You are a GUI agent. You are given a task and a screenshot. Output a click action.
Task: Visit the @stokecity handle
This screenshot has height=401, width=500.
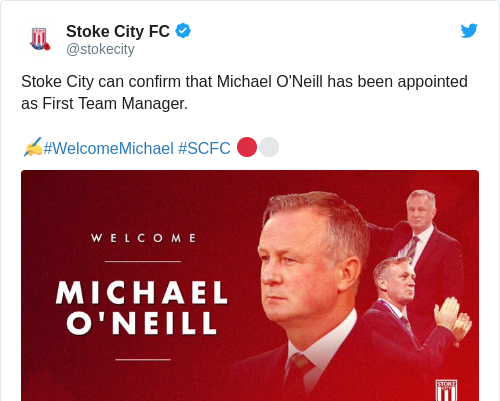click(100, 49)
